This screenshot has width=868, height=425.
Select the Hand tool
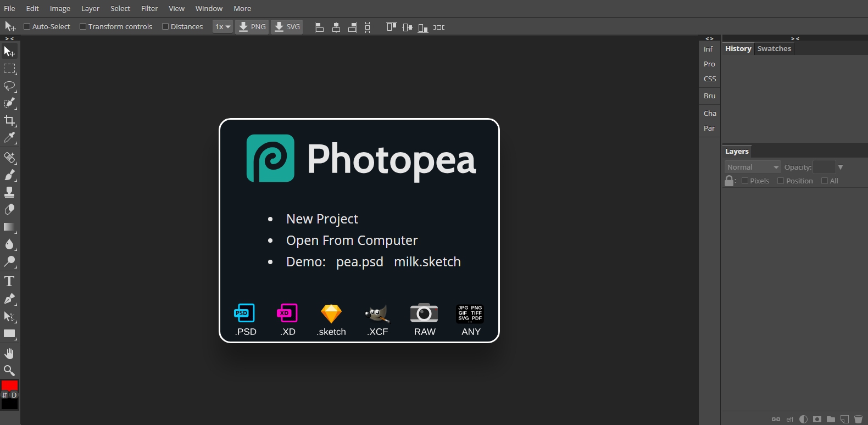click(x=9, y=353)
